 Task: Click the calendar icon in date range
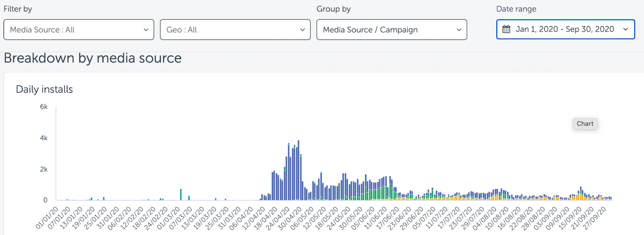(x=506, y=29)
